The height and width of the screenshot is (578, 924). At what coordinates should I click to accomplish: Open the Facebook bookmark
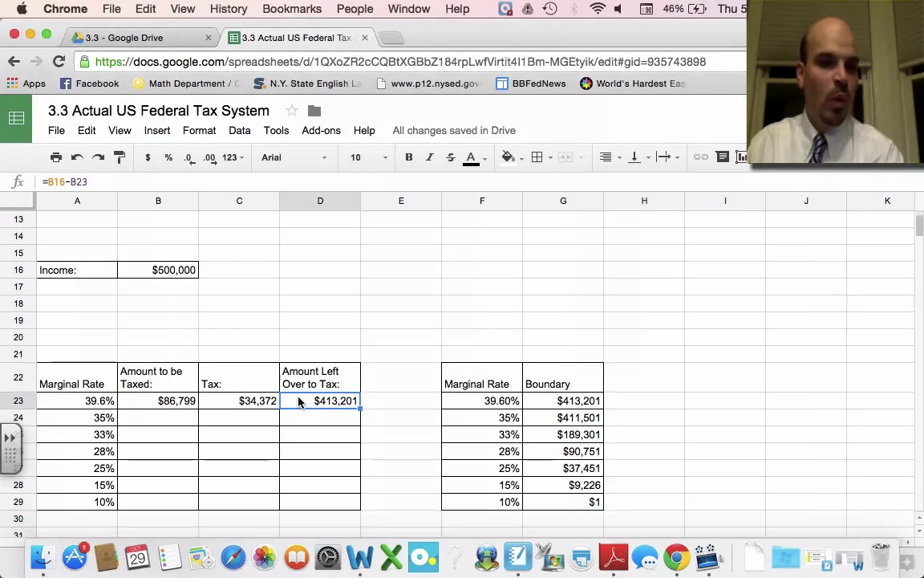pos(90,83)
